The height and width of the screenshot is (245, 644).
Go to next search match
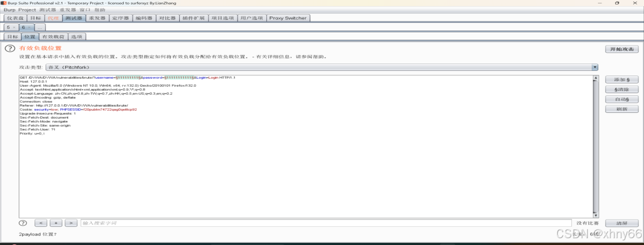coord(71,223)
